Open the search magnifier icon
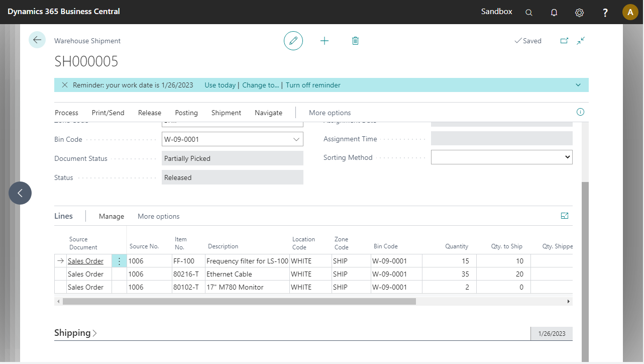Screen dimensions: 644x364 tap(529, 13)
